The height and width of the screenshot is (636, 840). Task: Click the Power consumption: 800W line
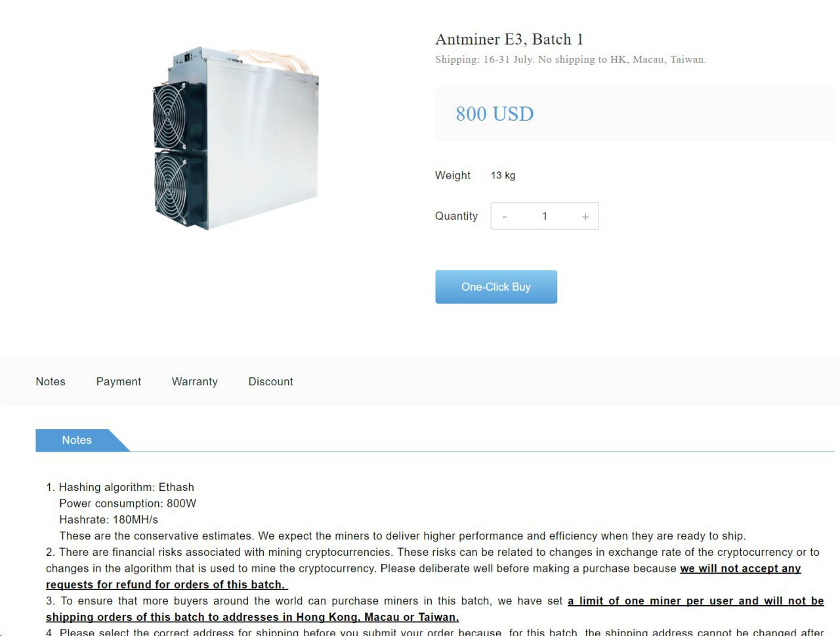[128, 503]
